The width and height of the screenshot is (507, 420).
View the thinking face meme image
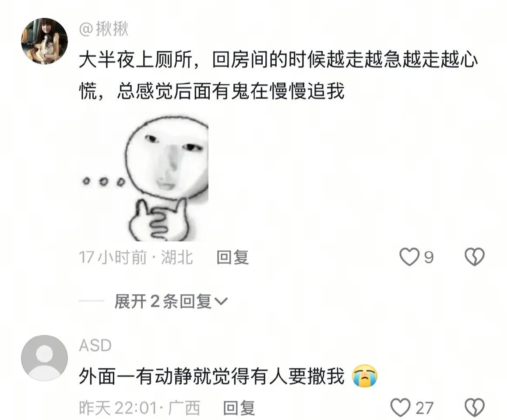point(144,178)
